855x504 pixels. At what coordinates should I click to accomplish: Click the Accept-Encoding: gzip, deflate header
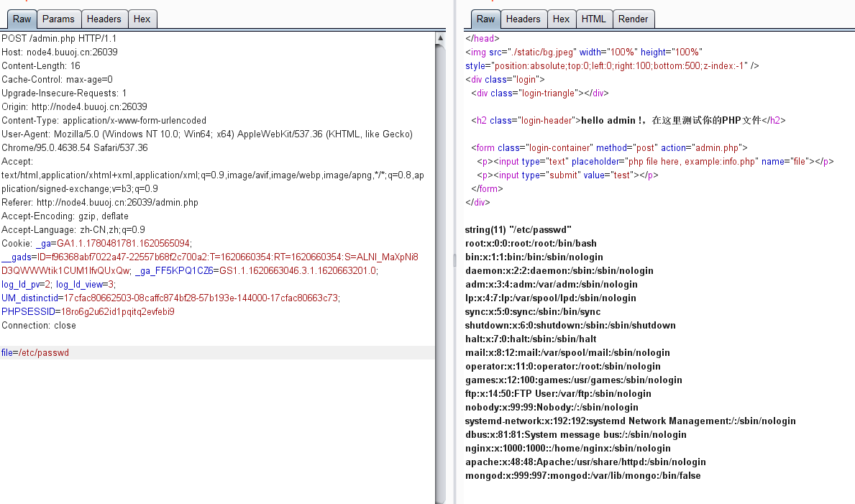tap(65, 216)
